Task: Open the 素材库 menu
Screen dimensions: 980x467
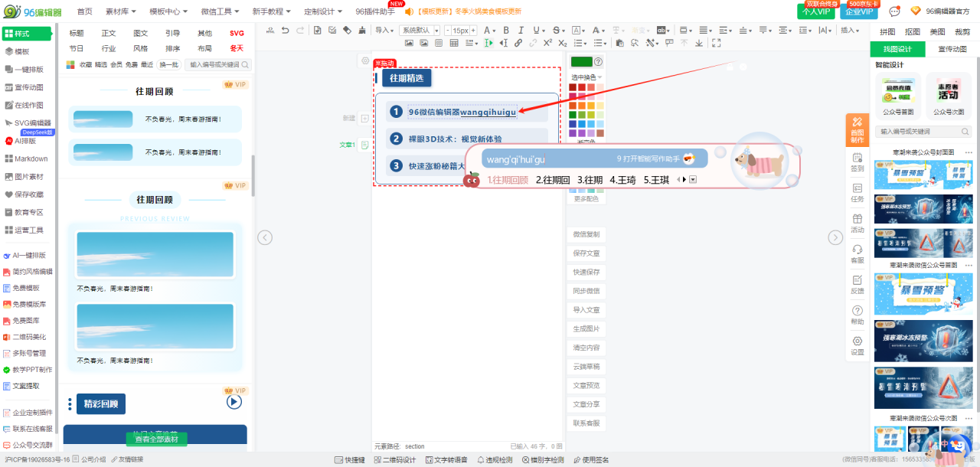Action: point(121,11)
